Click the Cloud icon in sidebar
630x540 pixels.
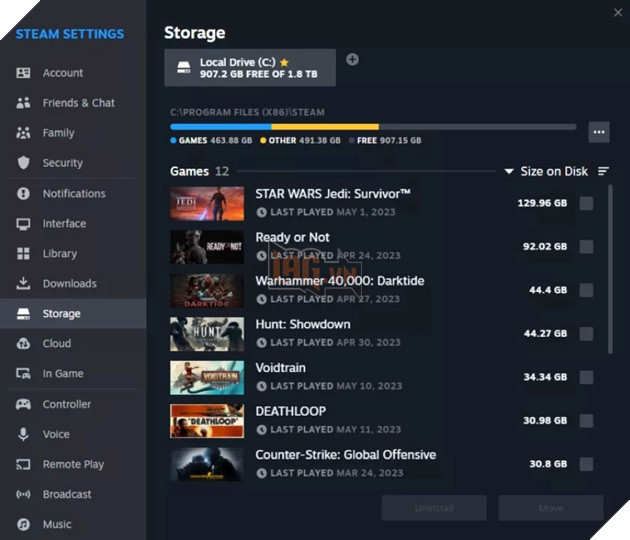23,344
